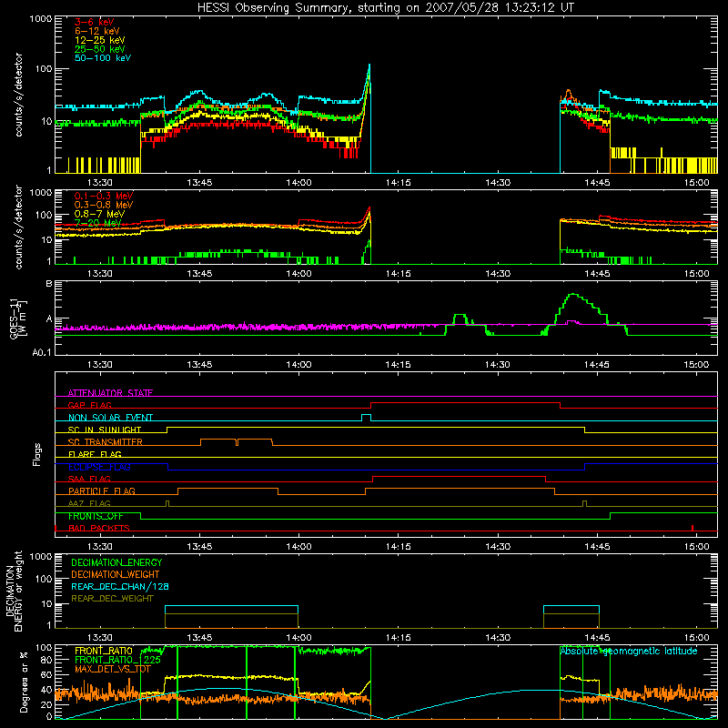Select the AAZ_FLAG label
728x728 pixels.
click(89, 503)
